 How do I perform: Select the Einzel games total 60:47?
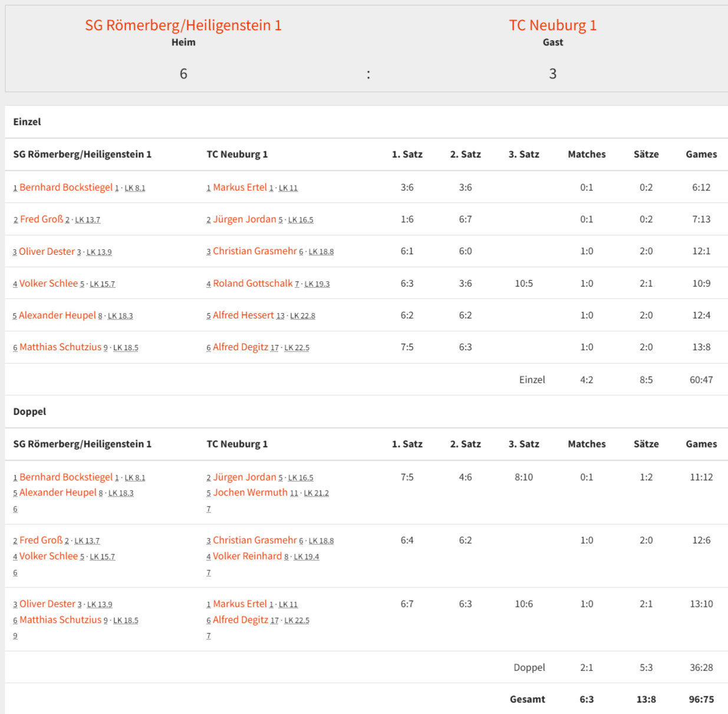click(701, 380)
